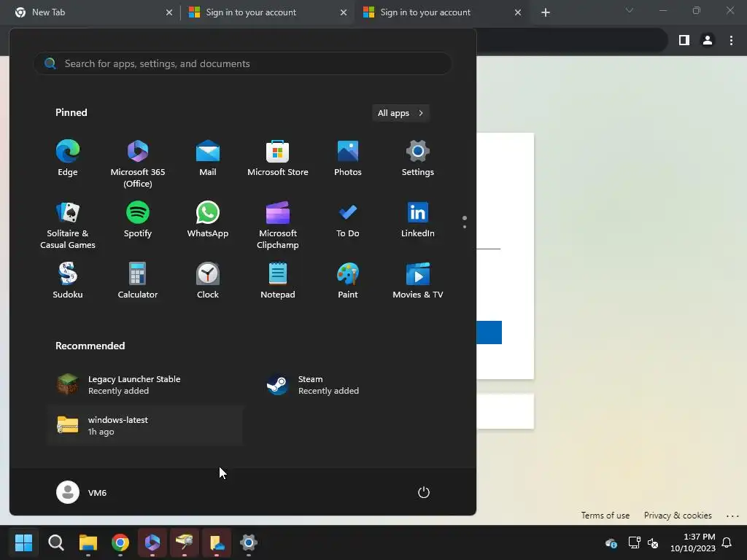Expand the Chrome tab search chevron

630,10
